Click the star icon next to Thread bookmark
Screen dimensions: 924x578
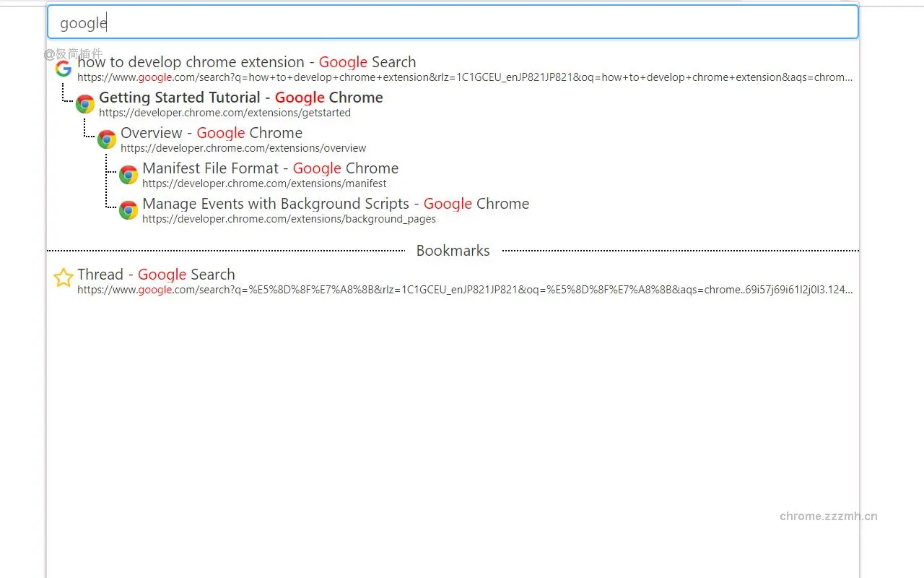63,277
